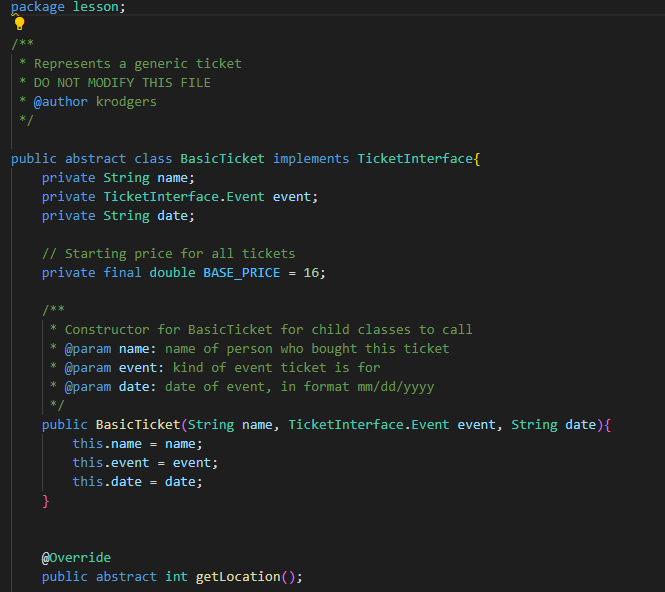Click class name 'BasicTicket' in class declaration
This screenshot has width=665, height=592.
(222, 159)
